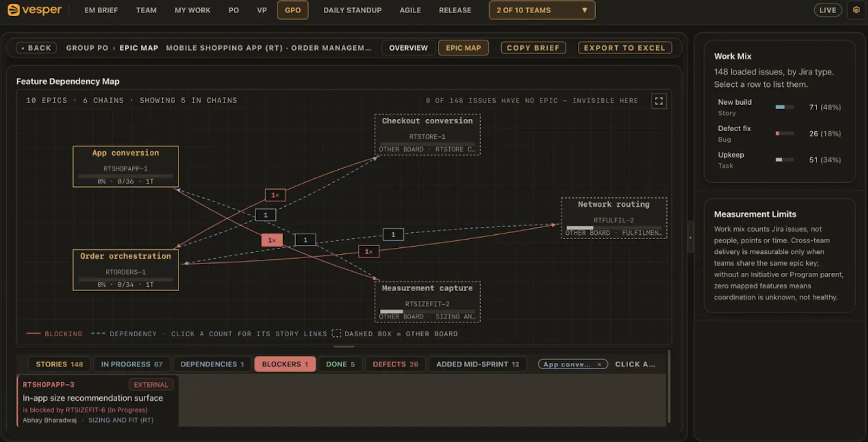This screenshot has width=868, height=442.
Task: Expand dependency map to fullscreen
Action: [x=659, y=101]
